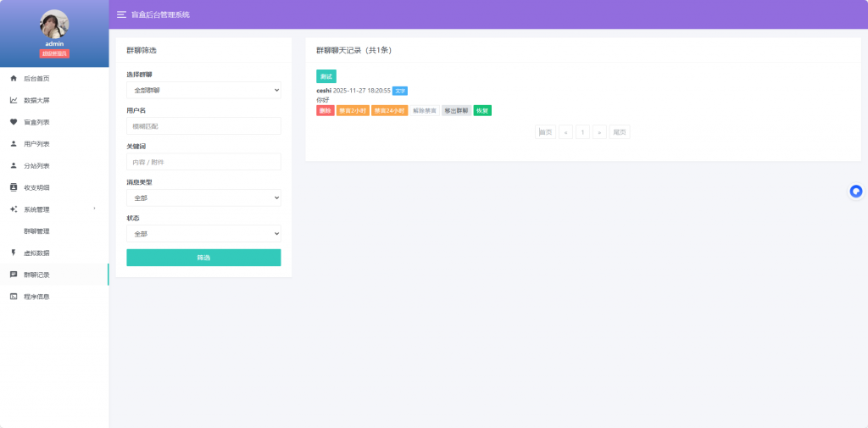Click the admin avatar picture
The height and width of the screenshot is (428, 868).
click(x=54, y=24)
